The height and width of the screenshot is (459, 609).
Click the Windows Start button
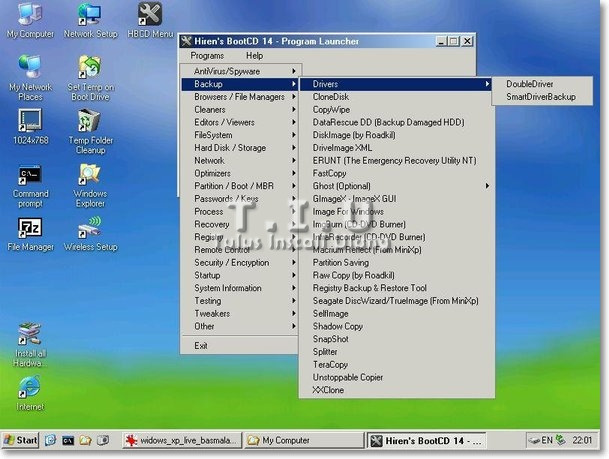(20, 440)
